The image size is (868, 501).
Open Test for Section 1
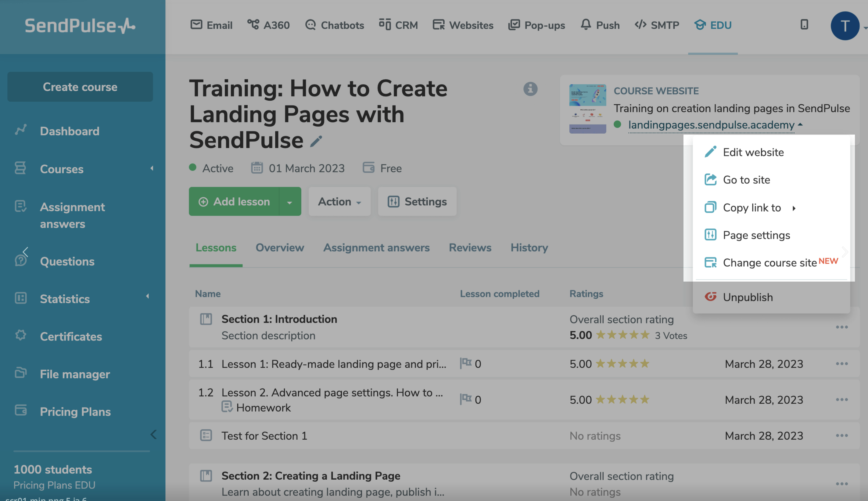coord(264,436)
